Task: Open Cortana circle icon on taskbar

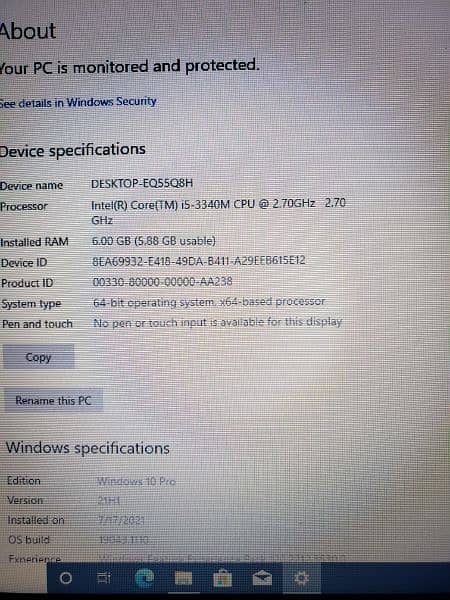Action: [x=65, y=578]
